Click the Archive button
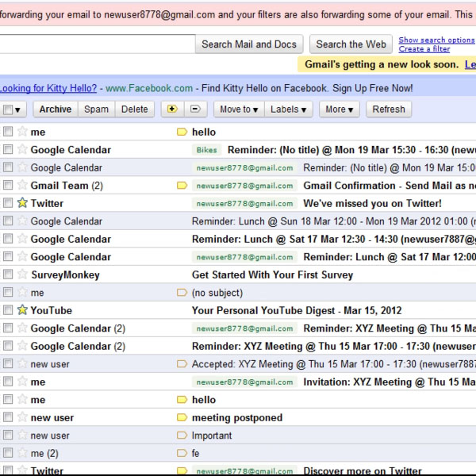 (x=56, y=109)
